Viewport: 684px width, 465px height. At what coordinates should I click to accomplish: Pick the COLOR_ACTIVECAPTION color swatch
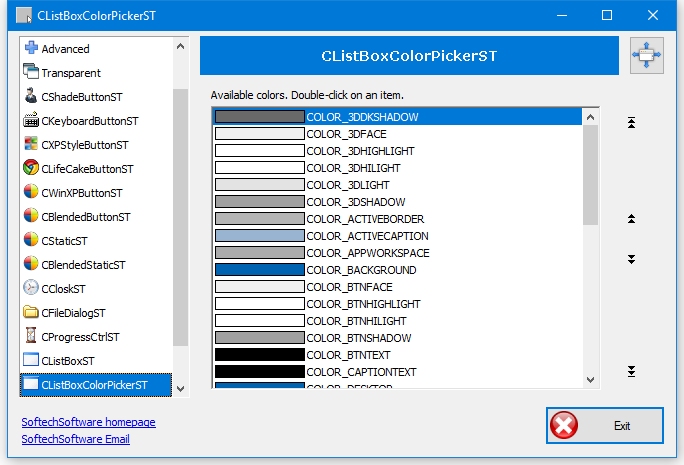(260, 236)
